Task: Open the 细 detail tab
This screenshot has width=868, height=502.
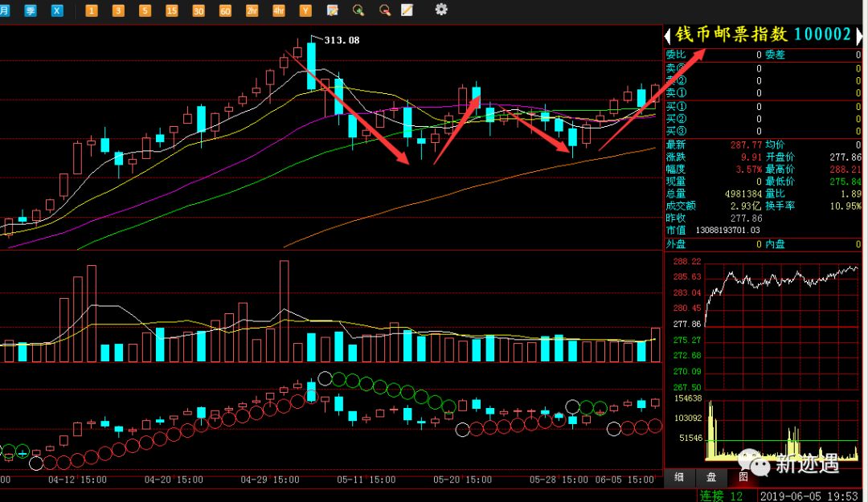Action: (679, 477)
